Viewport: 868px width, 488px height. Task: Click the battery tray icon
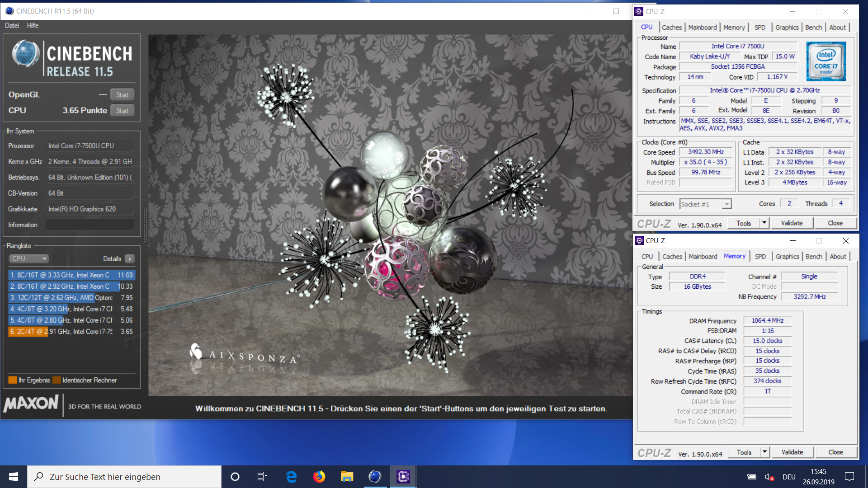752,477
